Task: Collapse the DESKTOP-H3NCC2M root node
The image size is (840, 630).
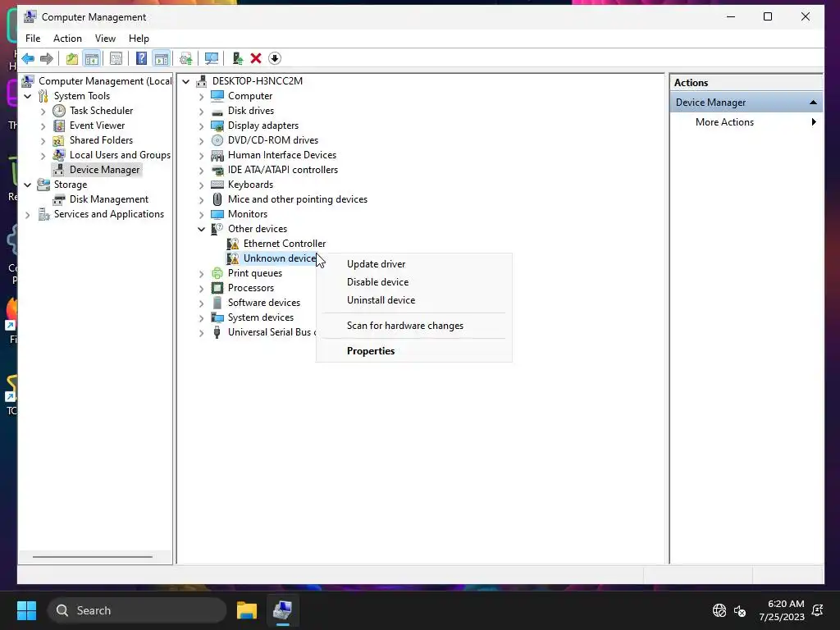Action: 186,81
